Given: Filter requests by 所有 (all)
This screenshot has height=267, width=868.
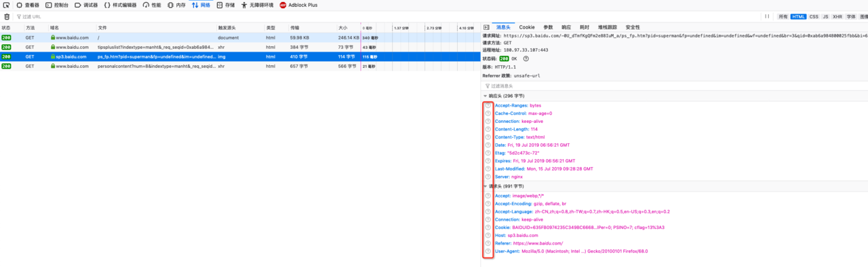Looking at the screenshot, I should 783,16.
